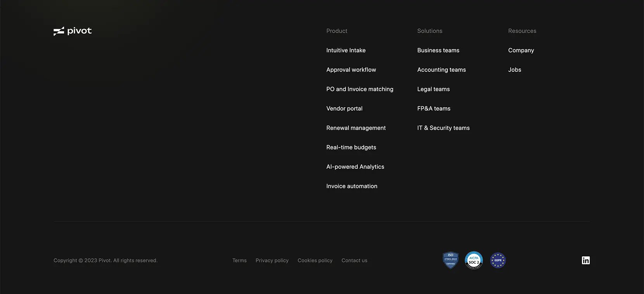Open Renewal management link
The width and height of the screenshot is (644, 294).
(356, 128)
